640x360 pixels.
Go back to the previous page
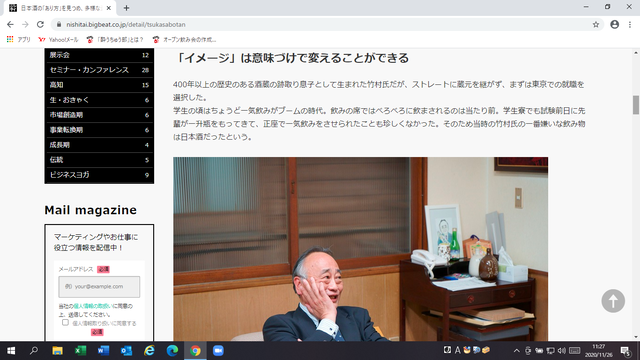pos(10,24)
